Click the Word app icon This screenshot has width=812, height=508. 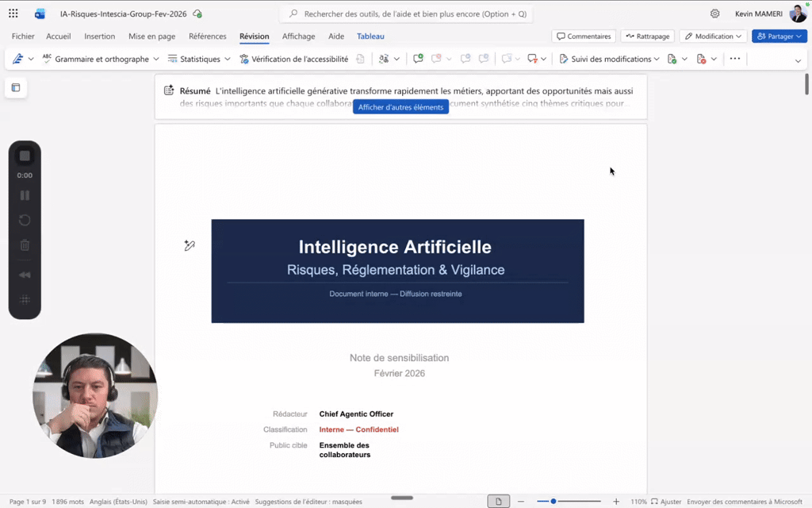click(x=40, y=14)
